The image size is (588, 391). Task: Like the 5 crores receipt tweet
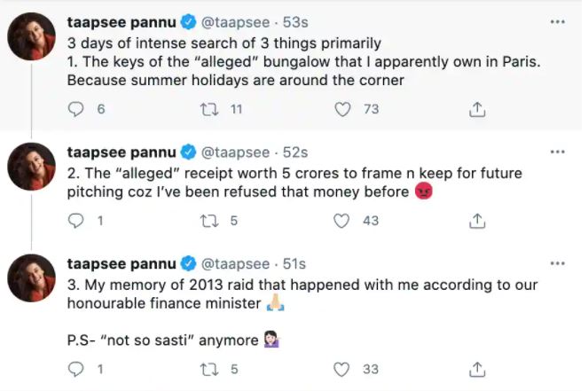[343, 221]
